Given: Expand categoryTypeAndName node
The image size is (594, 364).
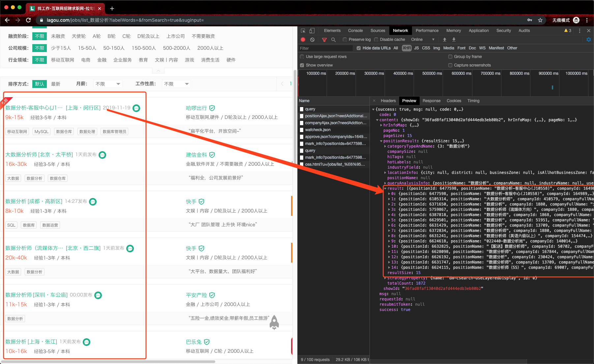Looking at the screenshot, I should point(385,146).
